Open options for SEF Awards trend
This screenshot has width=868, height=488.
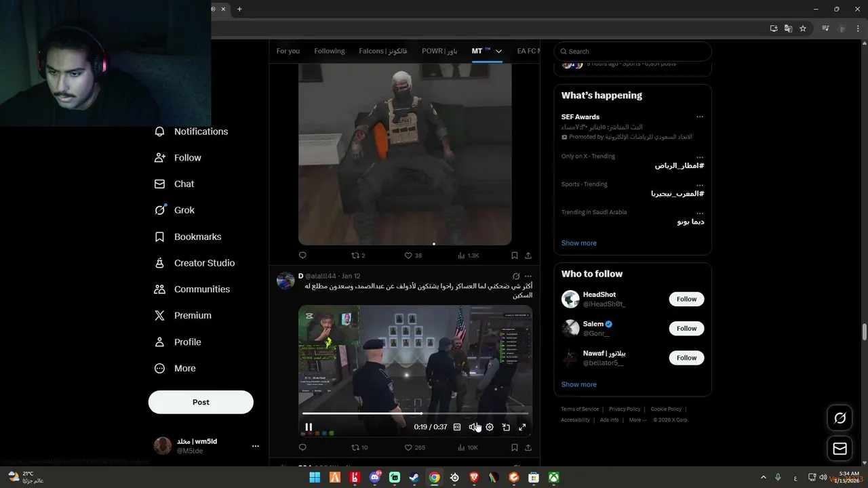tap(700, 117)
